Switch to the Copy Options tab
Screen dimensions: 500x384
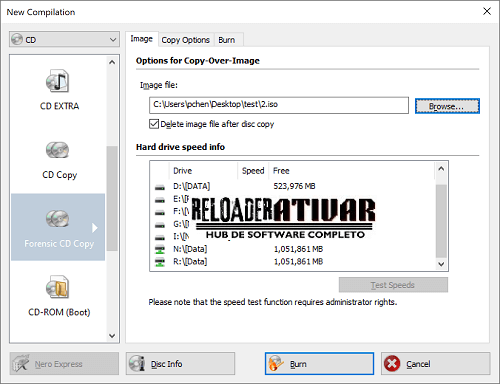click(x=185, y=40)
